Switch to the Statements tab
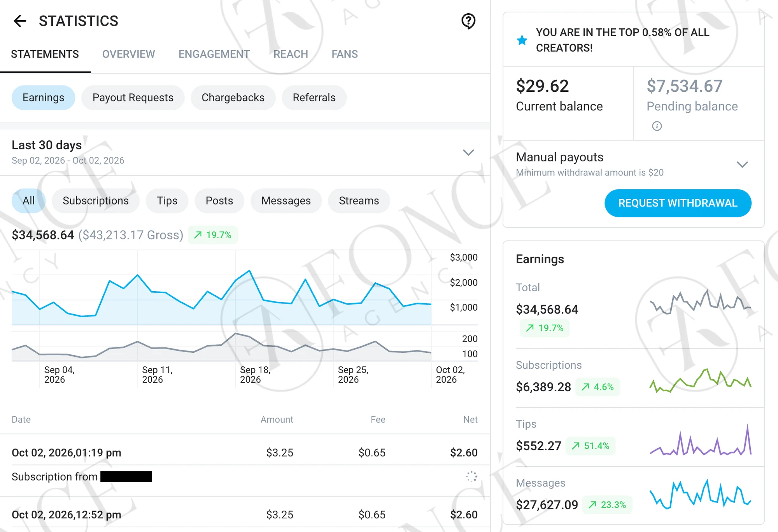Image resolution: width=778 pixels, height=532 pixels. [x=45, y=54]
